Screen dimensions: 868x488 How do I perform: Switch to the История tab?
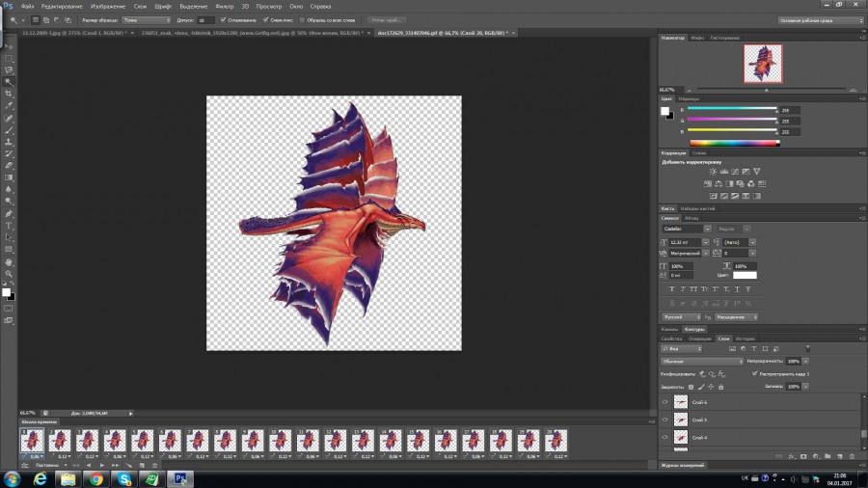[x=746, y=339]
